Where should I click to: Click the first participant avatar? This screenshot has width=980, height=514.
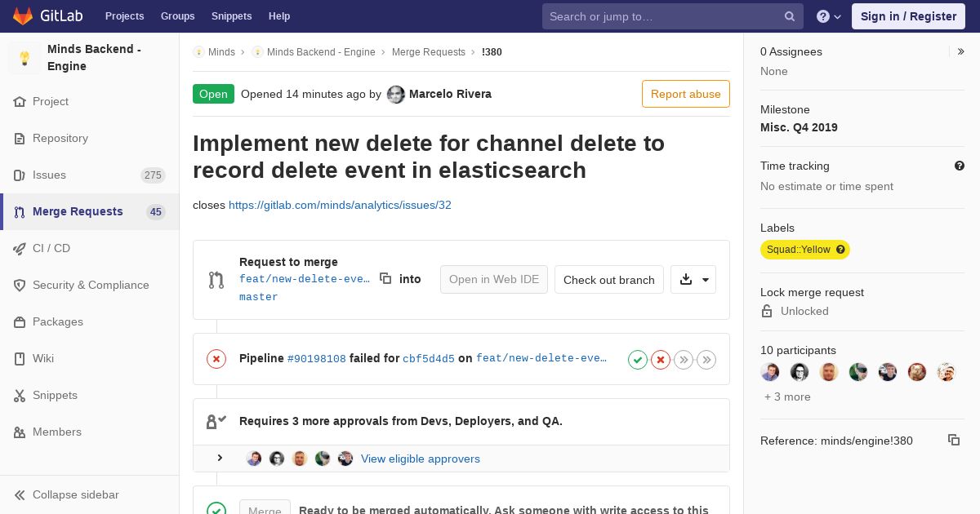[x=770, y=372]
